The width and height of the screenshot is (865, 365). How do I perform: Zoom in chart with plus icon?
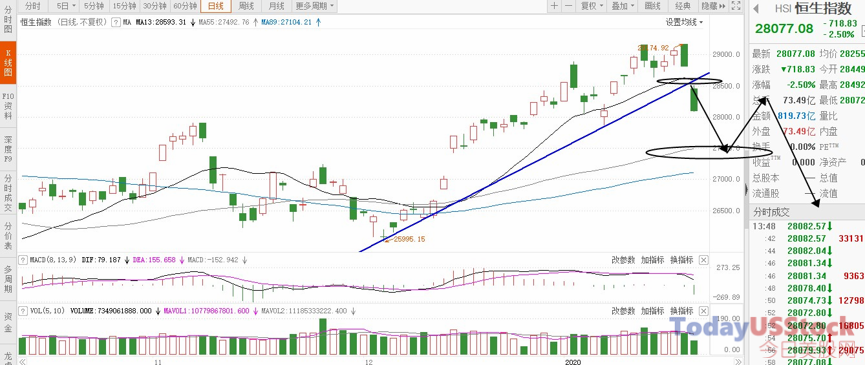click(x=555, y=6)
